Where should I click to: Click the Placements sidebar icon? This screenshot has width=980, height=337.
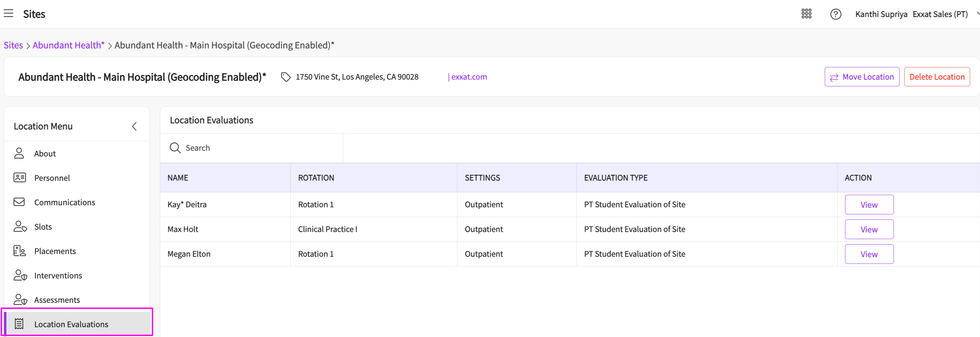19,251
